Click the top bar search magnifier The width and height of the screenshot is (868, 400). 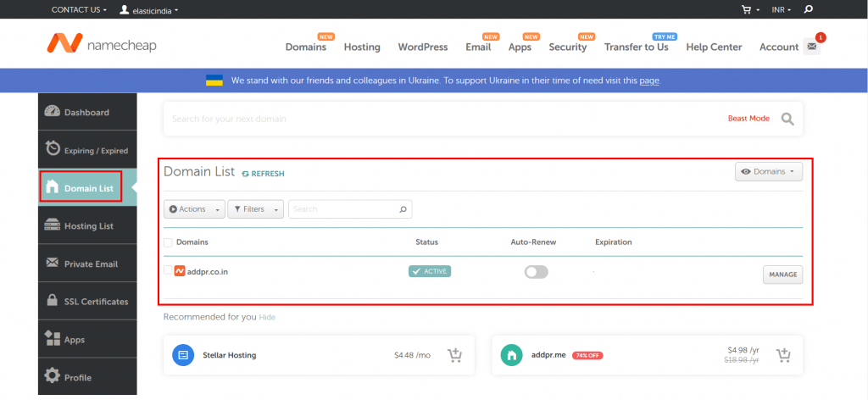click(809, 9)
